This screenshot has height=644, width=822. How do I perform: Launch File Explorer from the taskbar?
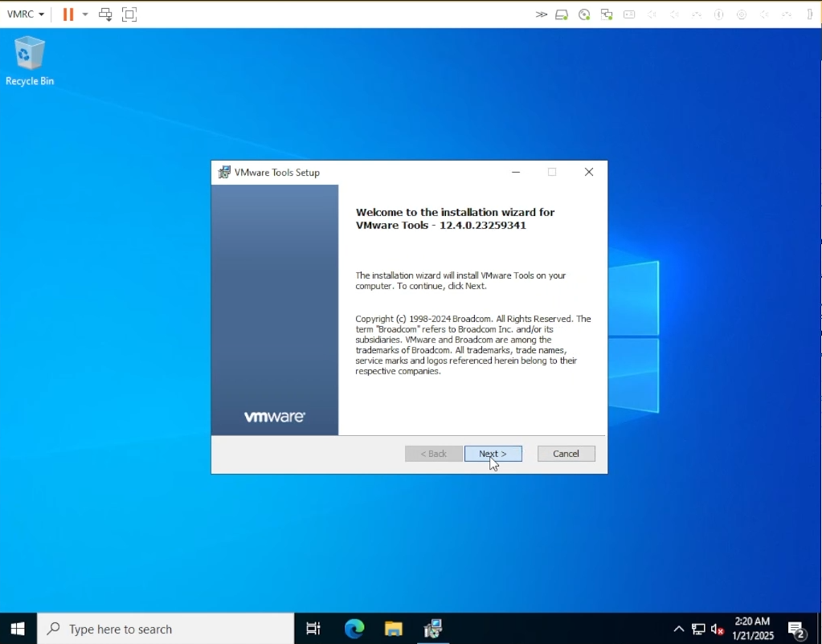(393, 629)
